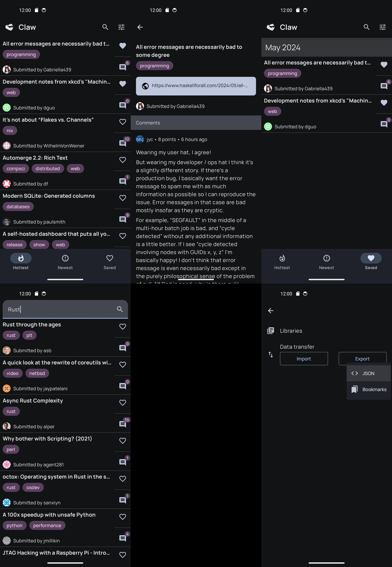Image resolution: width=392 pixels, height=567 pixels.
Task: Go back from the article detail screen
Action: tap(140, 27)
